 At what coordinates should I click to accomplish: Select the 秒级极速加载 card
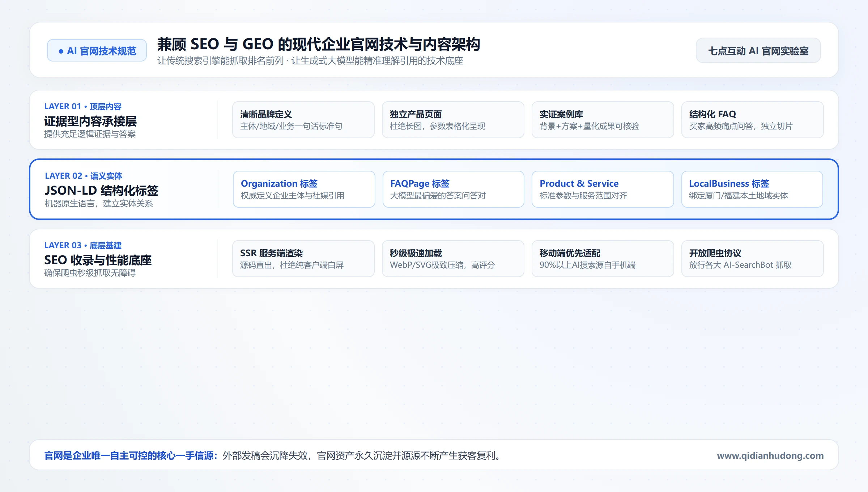click(453, 259)
